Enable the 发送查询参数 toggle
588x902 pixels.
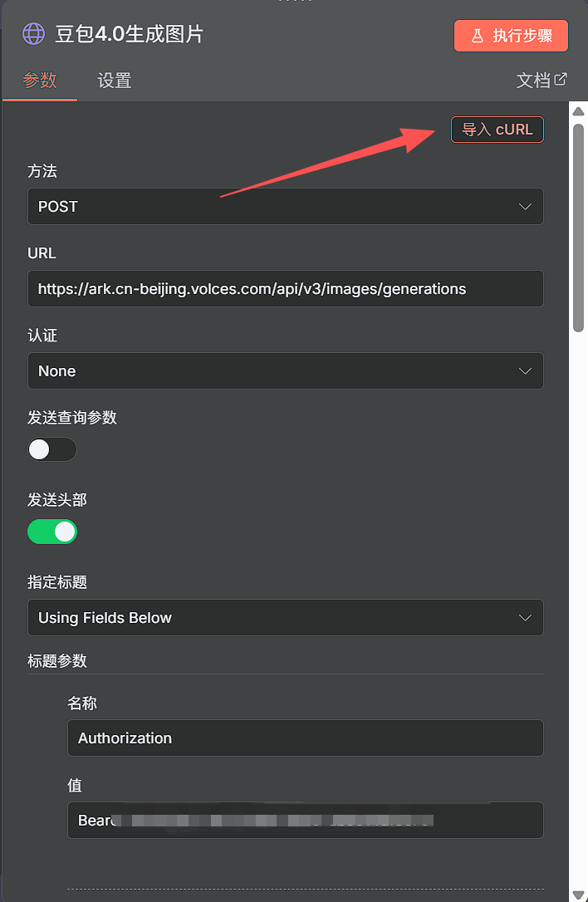click(52, 449)
